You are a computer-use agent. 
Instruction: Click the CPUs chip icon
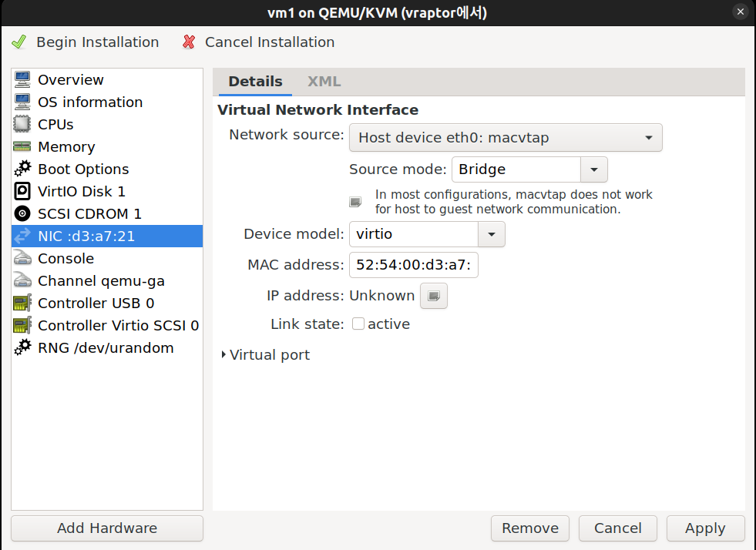(x=22, y=124)
